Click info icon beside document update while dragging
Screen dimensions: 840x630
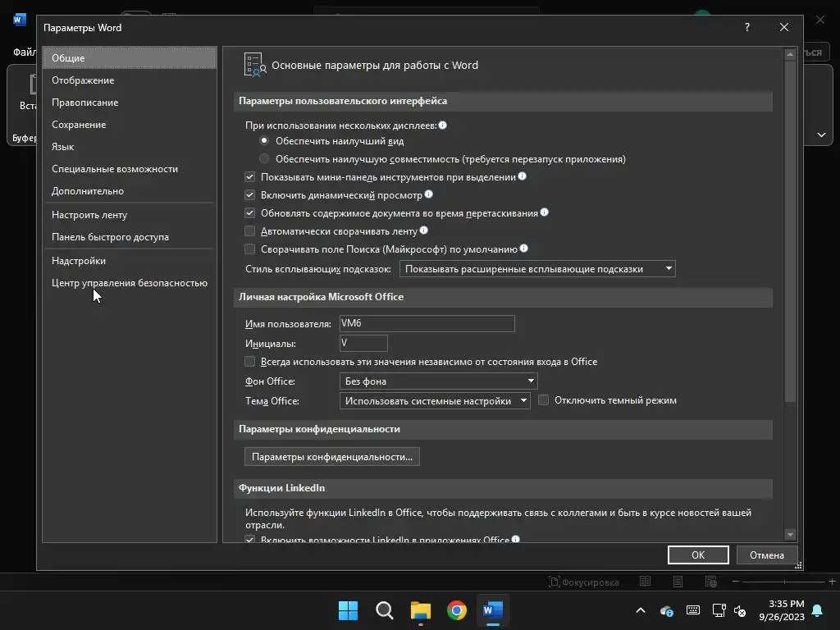(x=545, y=212)
